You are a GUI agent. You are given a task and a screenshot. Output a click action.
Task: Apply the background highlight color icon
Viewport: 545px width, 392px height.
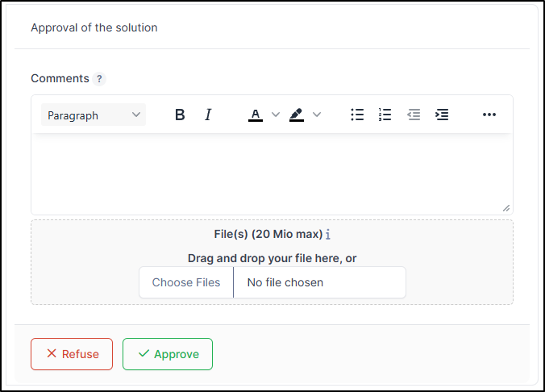click(x=297, y=115)
